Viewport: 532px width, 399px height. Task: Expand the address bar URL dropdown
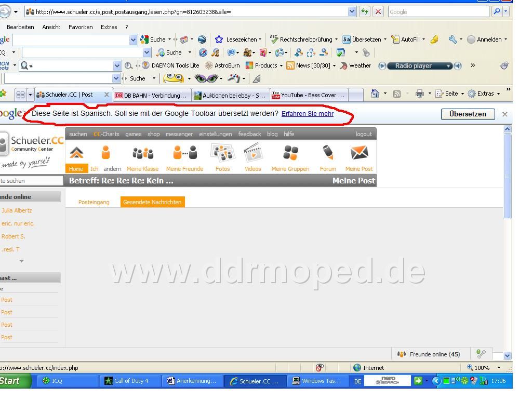(352, 12)
